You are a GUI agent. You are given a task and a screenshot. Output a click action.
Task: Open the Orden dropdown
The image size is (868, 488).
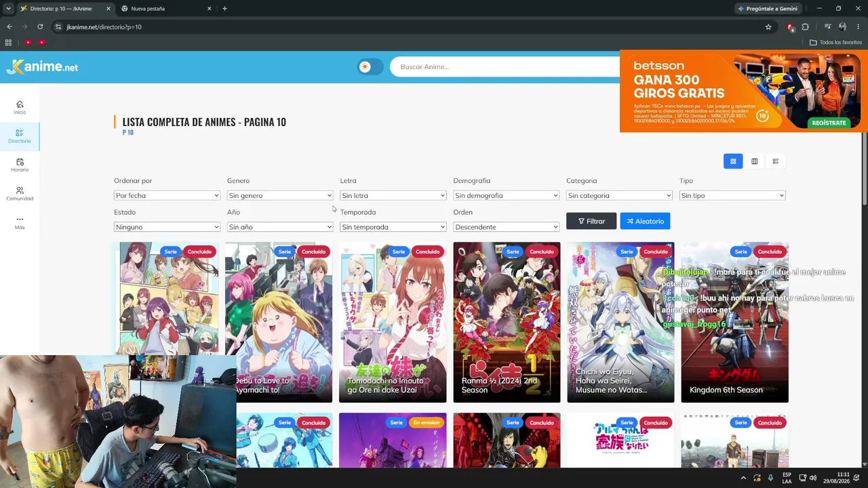(x=507, y=227)
